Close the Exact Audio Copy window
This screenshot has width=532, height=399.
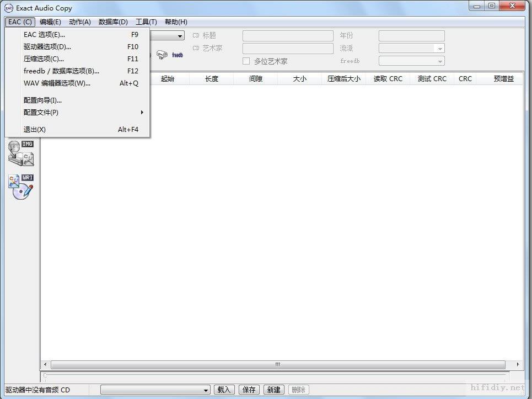(x=512, y=6)
